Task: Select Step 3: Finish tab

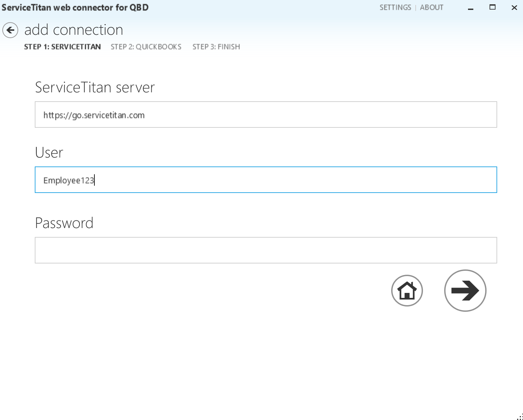Action: coord(216,47)
